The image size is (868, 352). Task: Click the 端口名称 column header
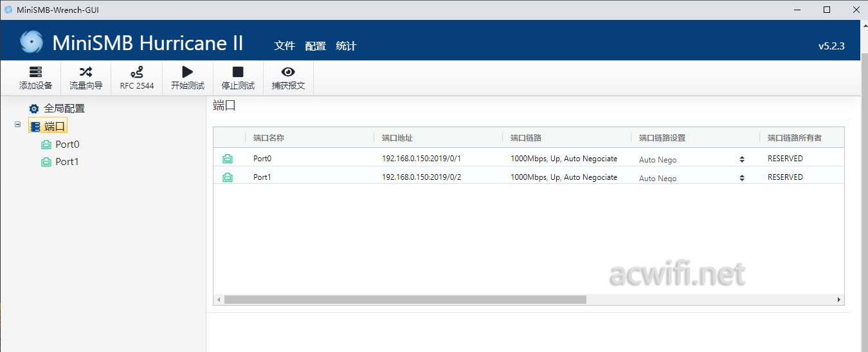(269, 137)
